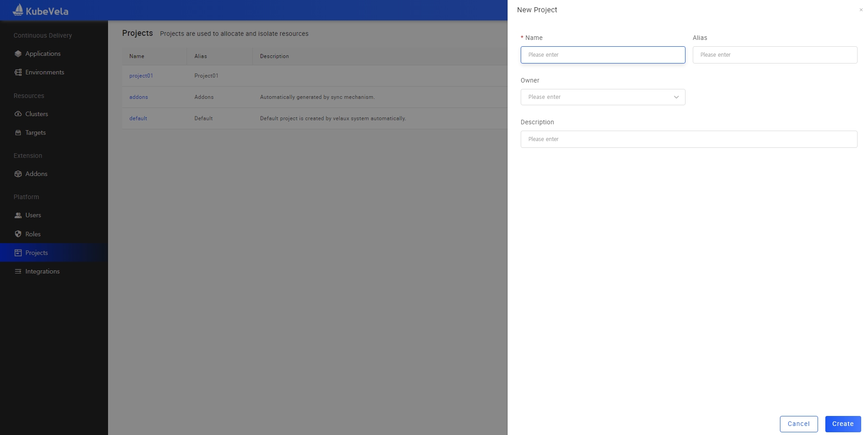The image size is (868, 435).
Task: Click the KubeVela sailboat logo
Action: [18, 10]
